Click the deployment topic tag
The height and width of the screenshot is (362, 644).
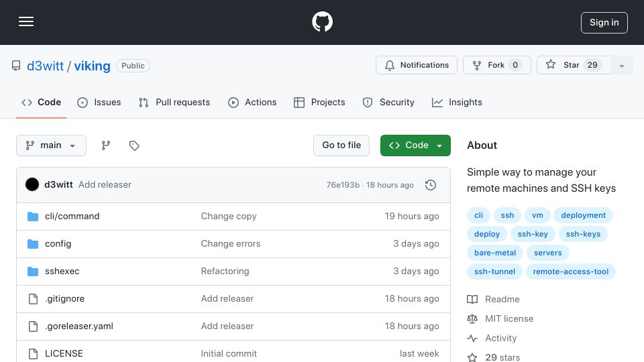[583, 215]
